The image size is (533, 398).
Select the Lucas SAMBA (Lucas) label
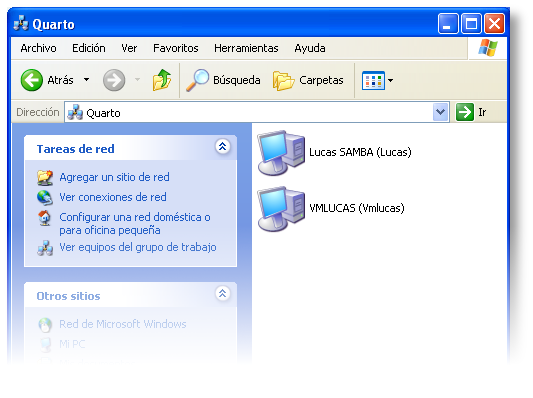[360, 152]
